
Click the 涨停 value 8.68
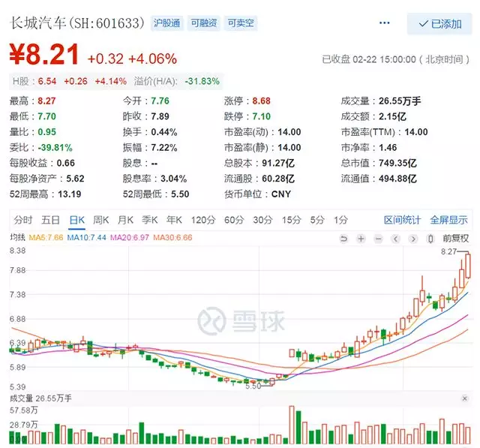point(262,101)
